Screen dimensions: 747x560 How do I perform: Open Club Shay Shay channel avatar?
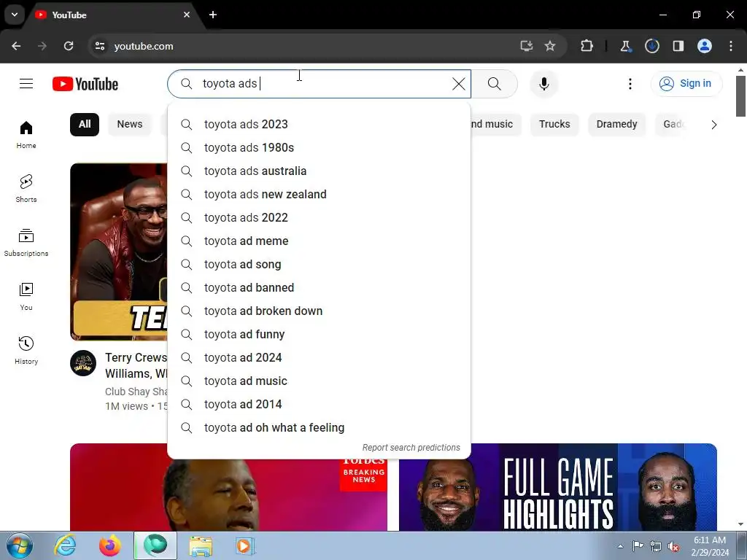[x=83, y=363]
